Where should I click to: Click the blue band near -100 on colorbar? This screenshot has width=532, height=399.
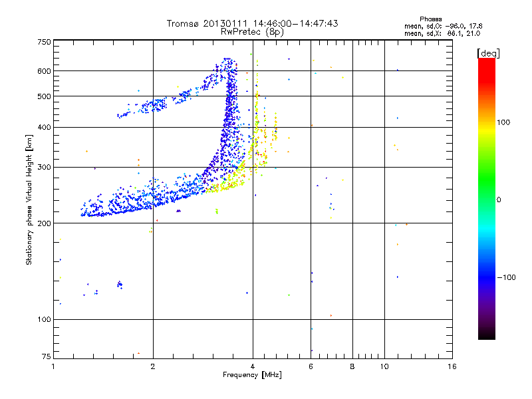[x=487, y=277]
